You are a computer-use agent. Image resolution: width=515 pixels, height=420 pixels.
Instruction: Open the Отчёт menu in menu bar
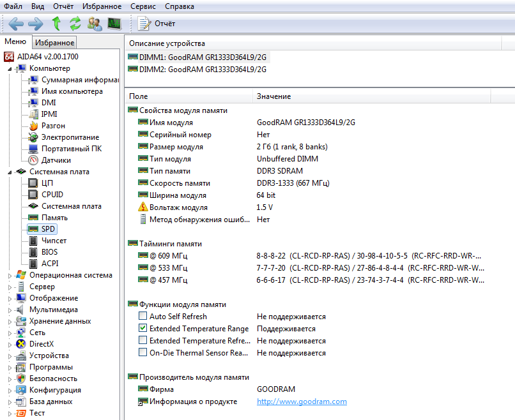coord(63,6)
